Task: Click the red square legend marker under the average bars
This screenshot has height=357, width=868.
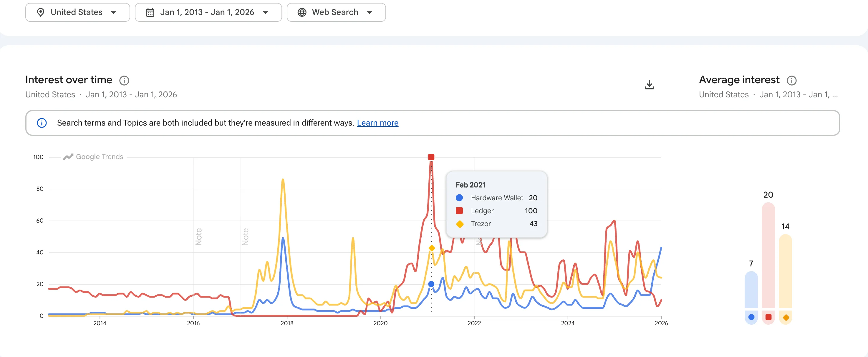Action: (768, 317)
